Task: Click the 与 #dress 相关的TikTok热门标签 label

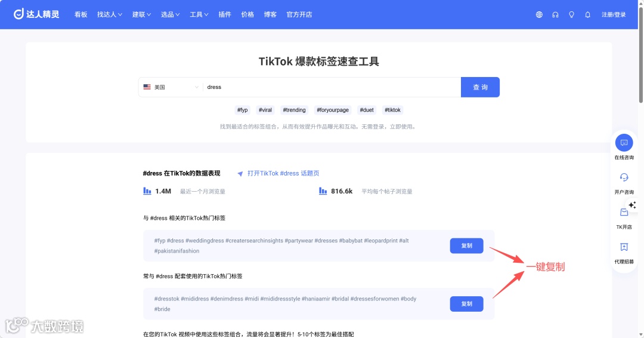Action: 184,218
